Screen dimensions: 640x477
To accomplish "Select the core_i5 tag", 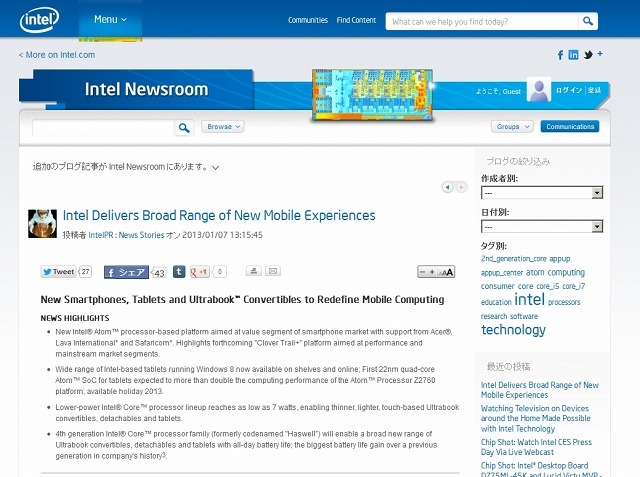I will [x=548, y=286].
